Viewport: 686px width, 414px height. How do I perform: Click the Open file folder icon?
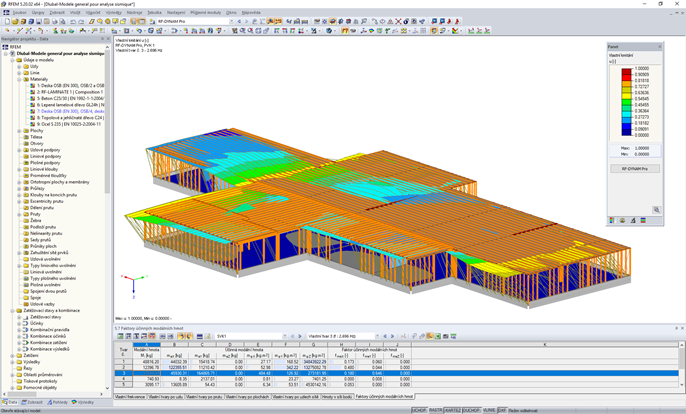point(15,21)
